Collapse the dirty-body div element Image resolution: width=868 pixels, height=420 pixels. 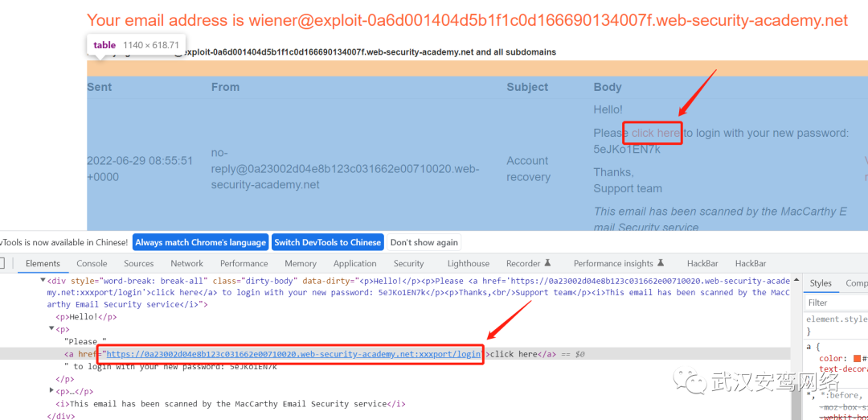tap(43, 281)
